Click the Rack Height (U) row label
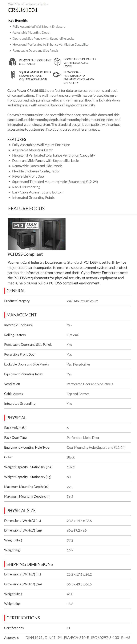Viewport: 137px width, 644px height. pos(15,428)
